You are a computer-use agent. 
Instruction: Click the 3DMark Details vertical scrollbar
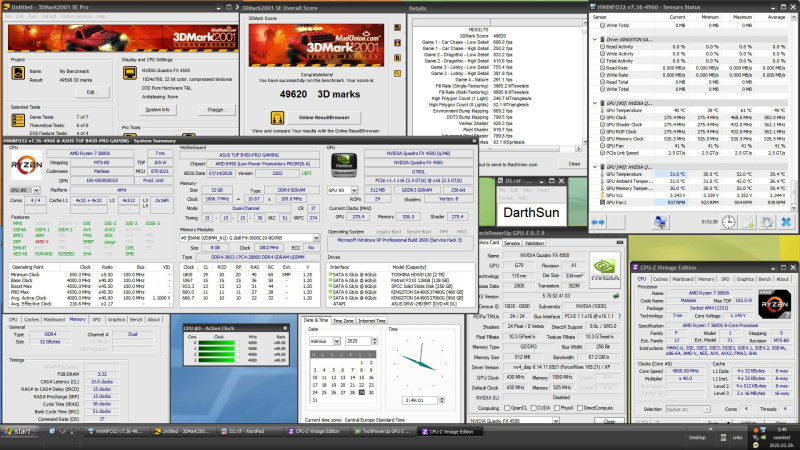pos(585,82)
